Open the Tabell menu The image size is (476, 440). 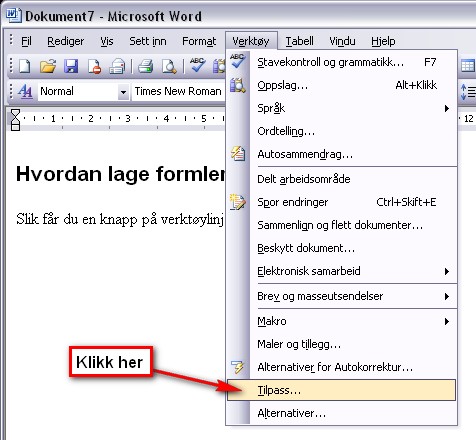pyautogui.click(x=299, y=41)
